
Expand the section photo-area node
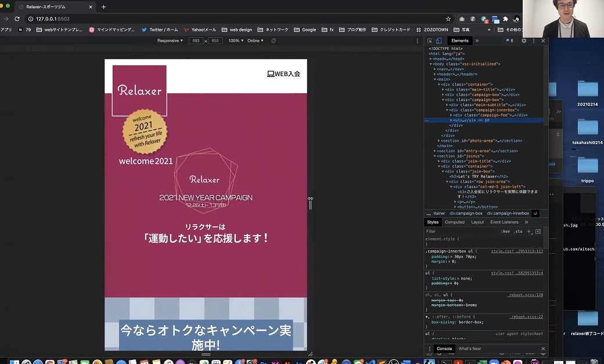point(438,140)
